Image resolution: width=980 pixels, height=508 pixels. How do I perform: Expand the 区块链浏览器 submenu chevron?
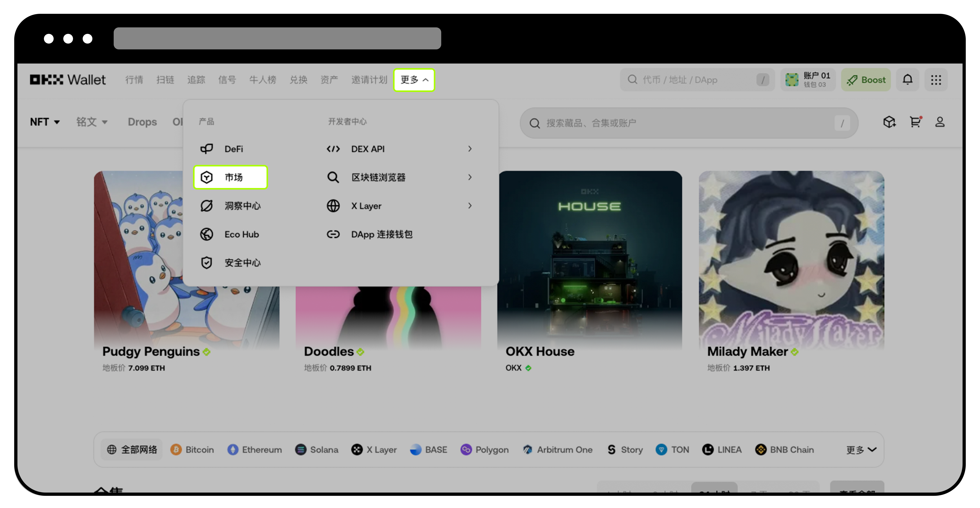tap(470, 177)
